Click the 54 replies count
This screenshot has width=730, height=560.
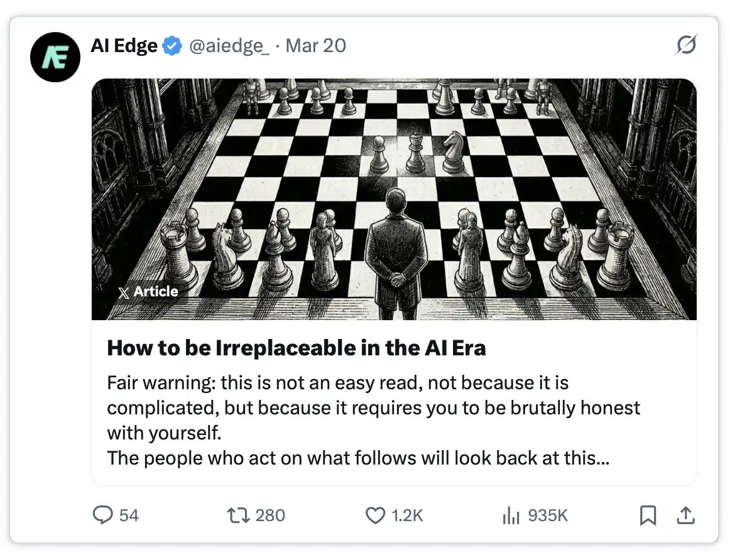[x=129, y=515]
